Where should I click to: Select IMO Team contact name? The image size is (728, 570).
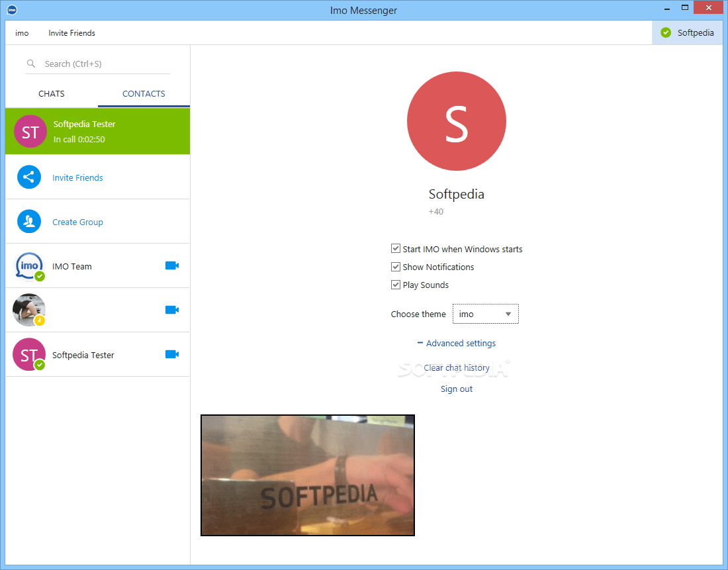tap(72, 267)
